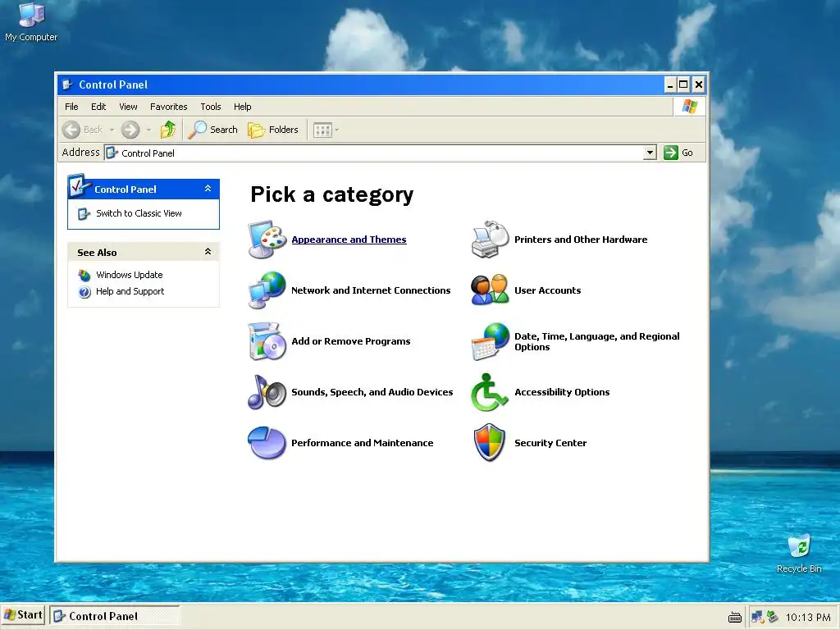The height and width of the screenshot is (630, 840).
Task: Click the Views grid toolbar icon
Action: coord(322,130)
